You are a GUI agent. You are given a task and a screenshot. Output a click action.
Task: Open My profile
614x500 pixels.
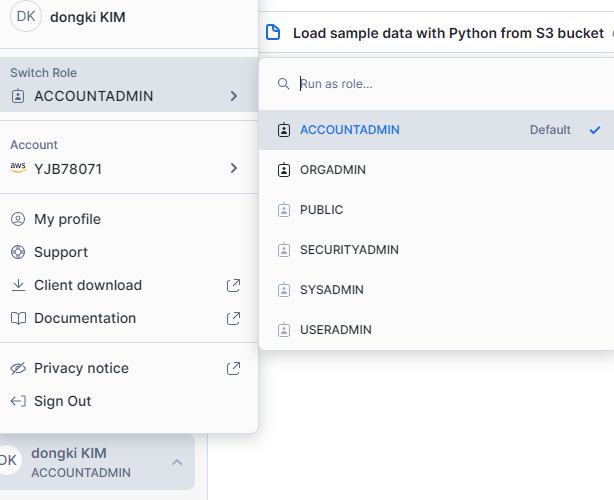pyautogui.click(x=67, y=219)
